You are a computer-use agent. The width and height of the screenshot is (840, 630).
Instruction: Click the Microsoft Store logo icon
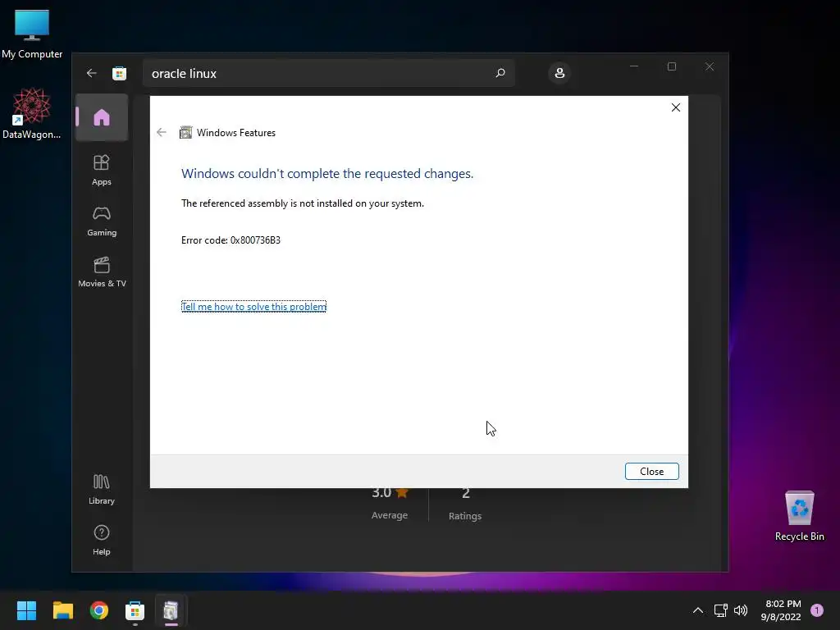(x=120, y=73)
